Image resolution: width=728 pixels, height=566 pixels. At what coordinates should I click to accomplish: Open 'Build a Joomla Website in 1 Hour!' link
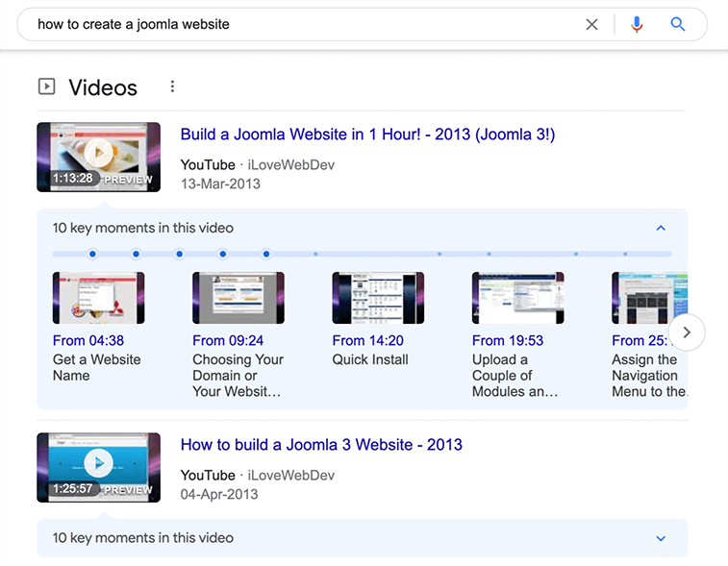point(367,135)
